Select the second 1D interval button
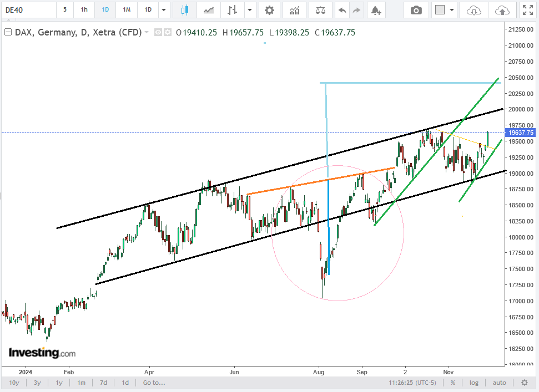 [x=148, y=10]
